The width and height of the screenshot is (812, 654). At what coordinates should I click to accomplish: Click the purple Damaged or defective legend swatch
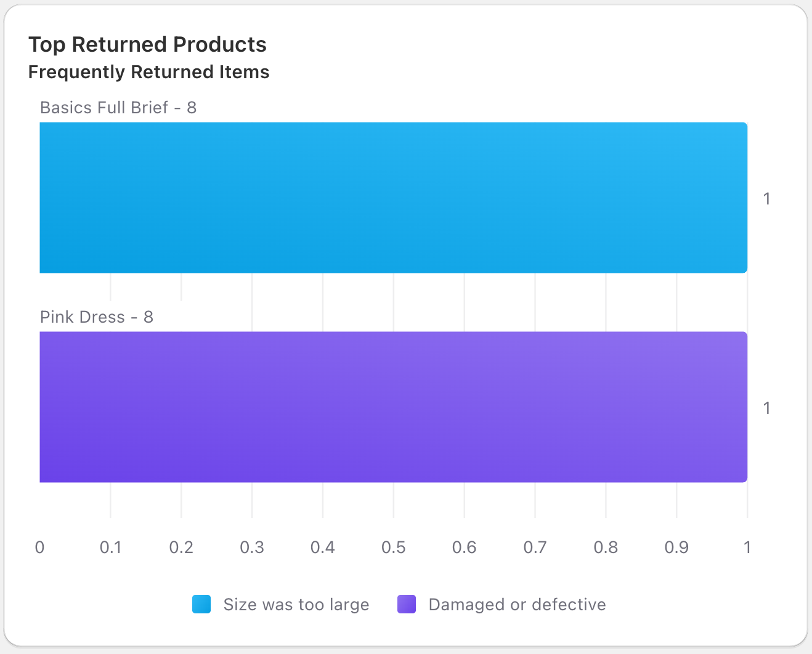[407, 604]
